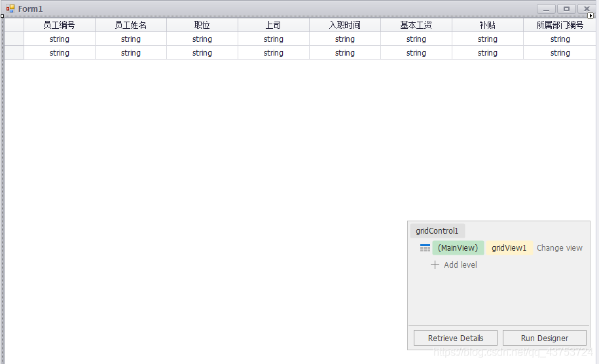Maximize the Form1 window

coord(566,9)
